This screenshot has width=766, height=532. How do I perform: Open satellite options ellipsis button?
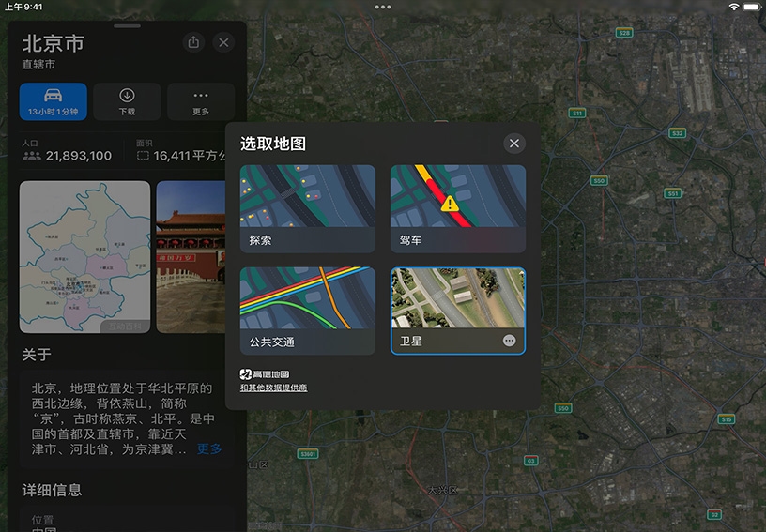tap(510, 341)
